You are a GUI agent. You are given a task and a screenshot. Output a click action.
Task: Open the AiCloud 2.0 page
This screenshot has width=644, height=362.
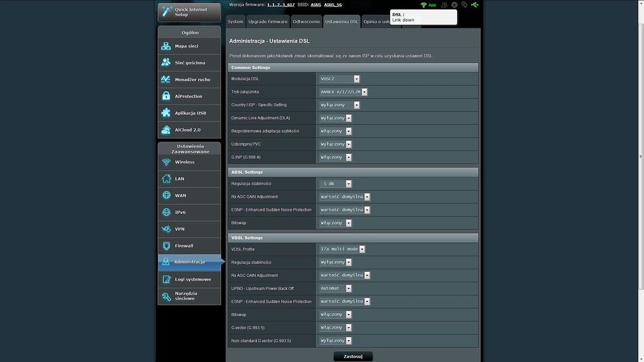[189, 130]
